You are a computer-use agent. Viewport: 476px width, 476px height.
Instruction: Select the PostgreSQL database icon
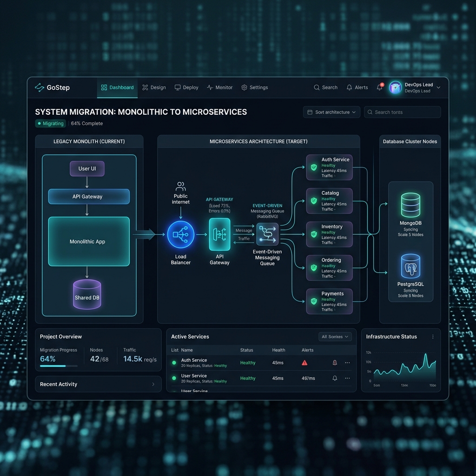pyautogui.click(x=410, y=266)
